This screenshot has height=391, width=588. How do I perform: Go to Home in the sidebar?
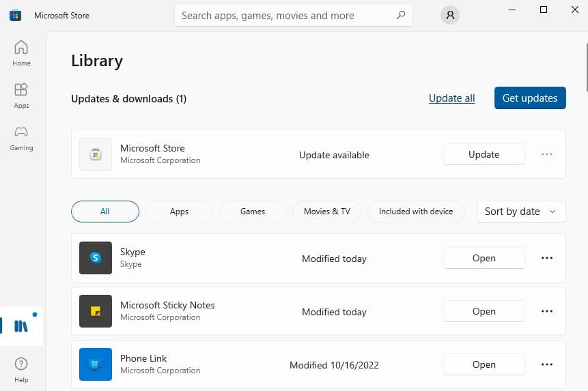pos(21,53)
